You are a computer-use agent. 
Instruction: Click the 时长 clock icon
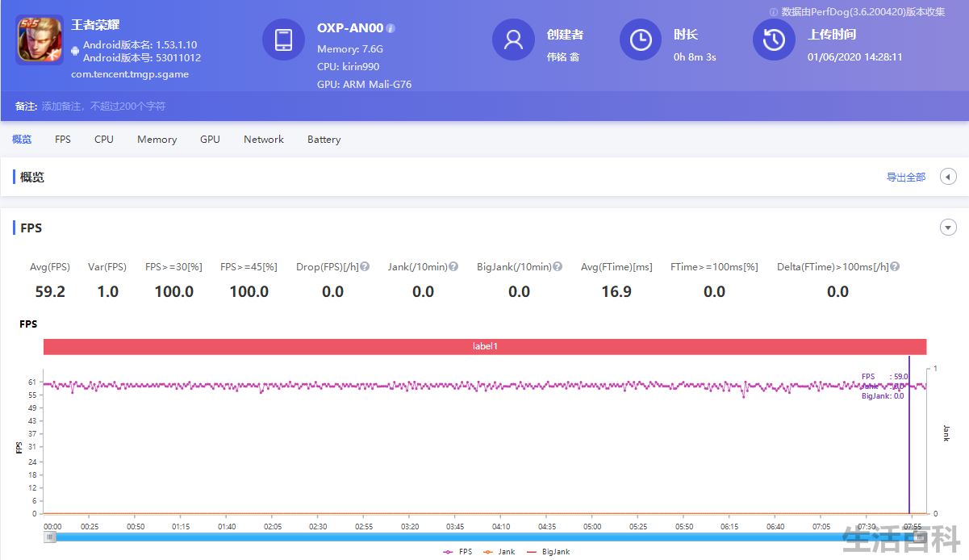(641, 40)
